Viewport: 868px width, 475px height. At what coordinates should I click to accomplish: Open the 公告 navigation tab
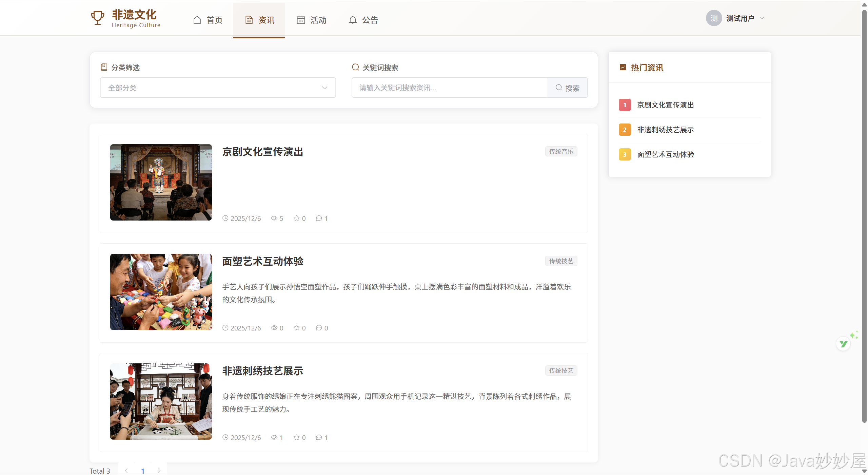[x=363, y=20]
